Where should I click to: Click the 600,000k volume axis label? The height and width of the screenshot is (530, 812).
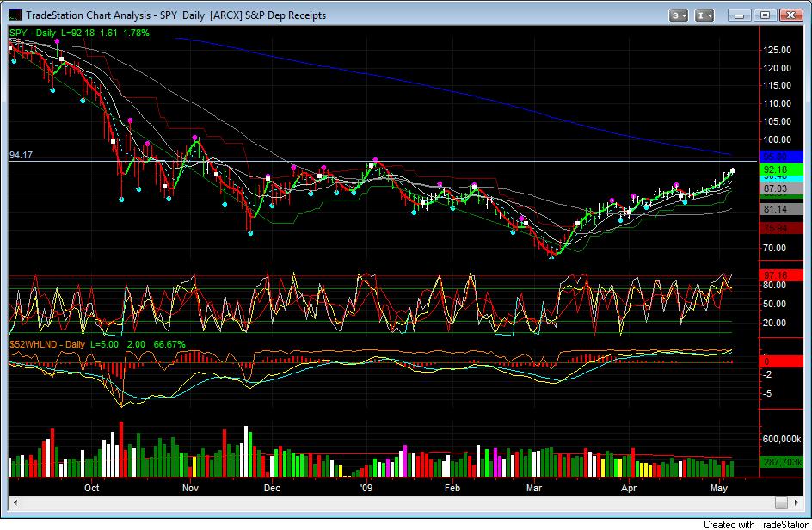pyautogui.click(x=781, y=440)
